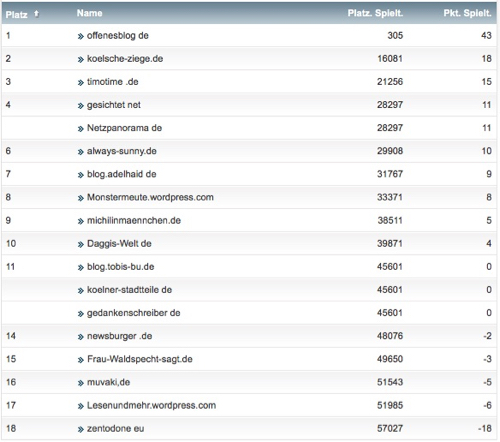Visit Frau-Waldspecht-sagt.de link
The width and height of the screenshot is (500, 442).
coord(140,359)
